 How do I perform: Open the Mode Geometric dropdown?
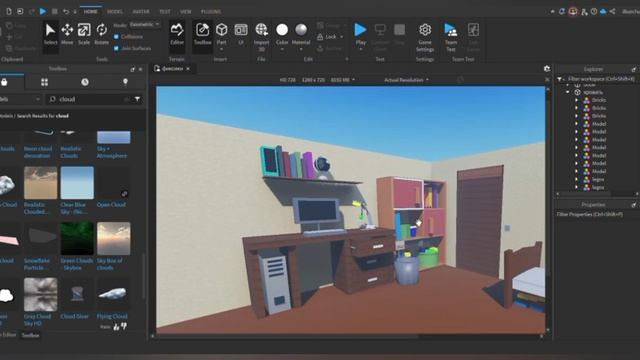pyautogui.click(x=144, y=24)
